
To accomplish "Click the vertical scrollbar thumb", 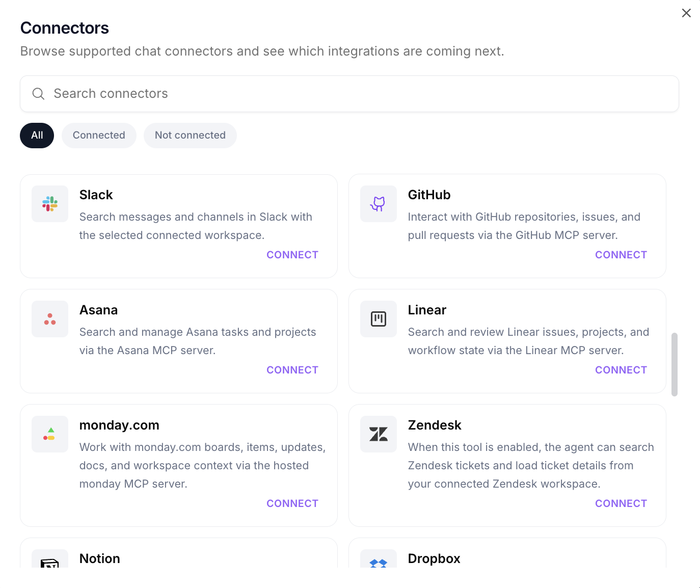I will [674, 364].
